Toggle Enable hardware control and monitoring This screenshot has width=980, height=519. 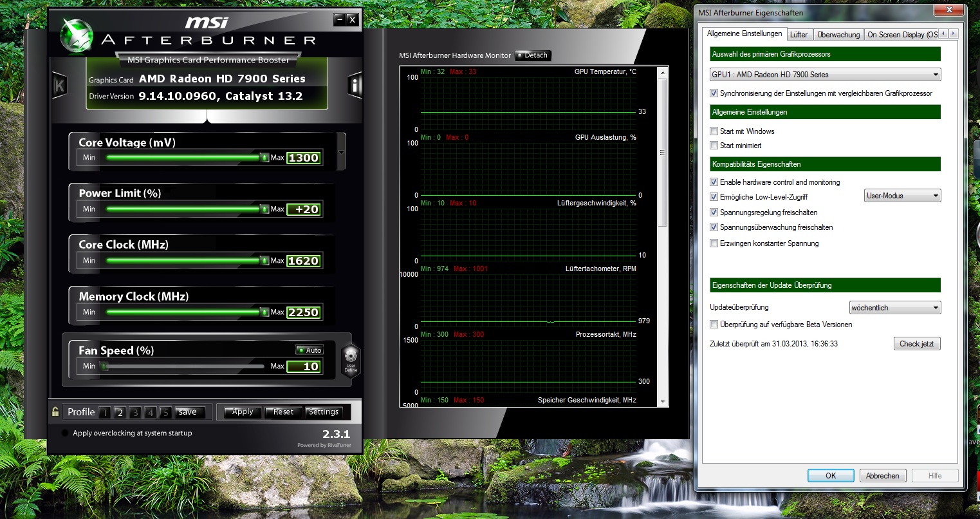[714, 182]
